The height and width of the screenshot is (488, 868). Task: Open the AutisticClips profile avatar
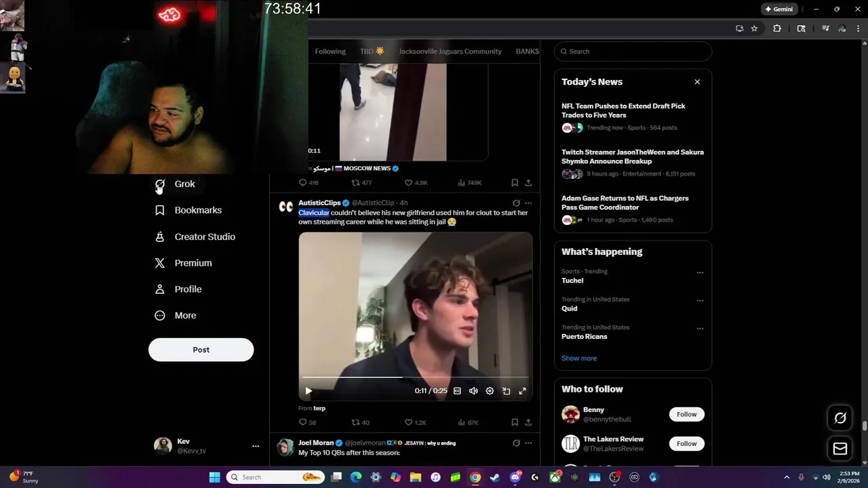tap(286, 207)
